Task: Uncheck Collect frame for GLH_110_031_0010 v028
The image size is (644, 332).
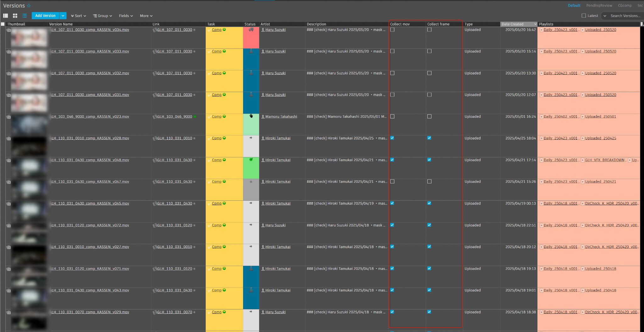Action: (429, 138)
